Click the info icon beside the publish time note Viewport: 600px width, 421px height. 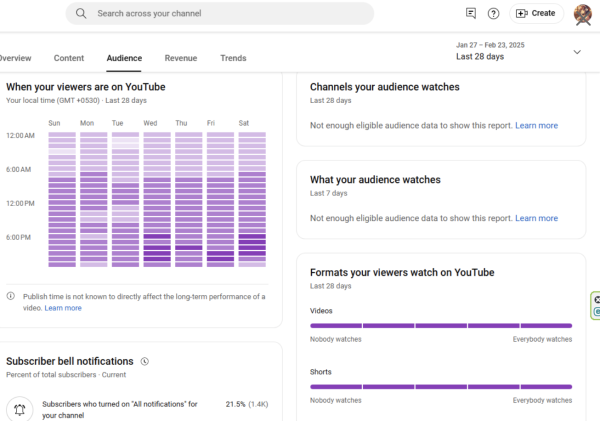(11, 296)
